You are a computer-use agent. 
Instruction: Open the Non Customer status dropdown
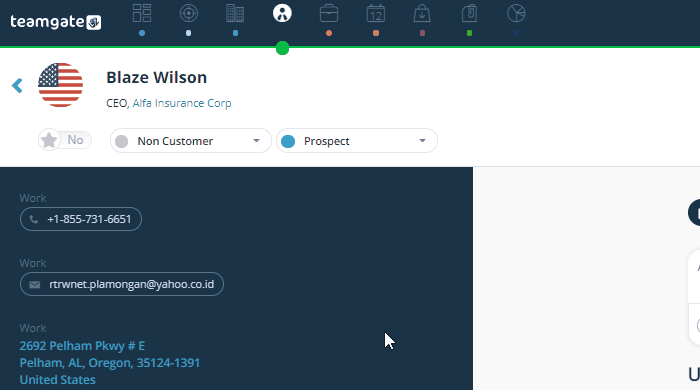coord(191,141)
